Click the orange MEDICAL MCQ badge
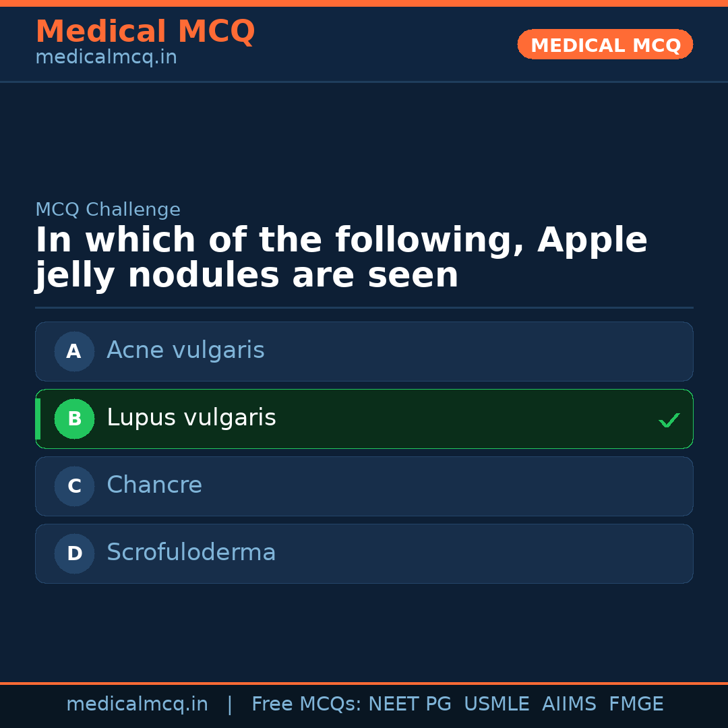This screenshot has height=728, width=728. [x=605, y=44]
